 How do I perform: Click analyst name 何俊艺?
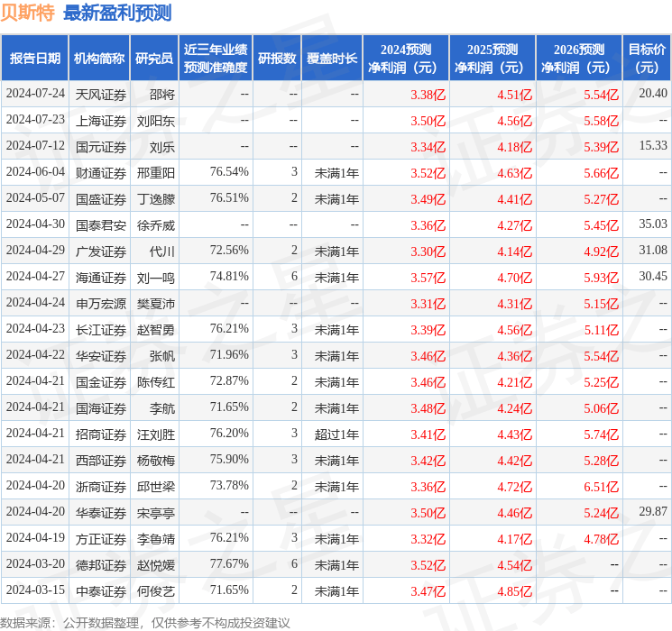pyautogui.click(x=155, y=591)
